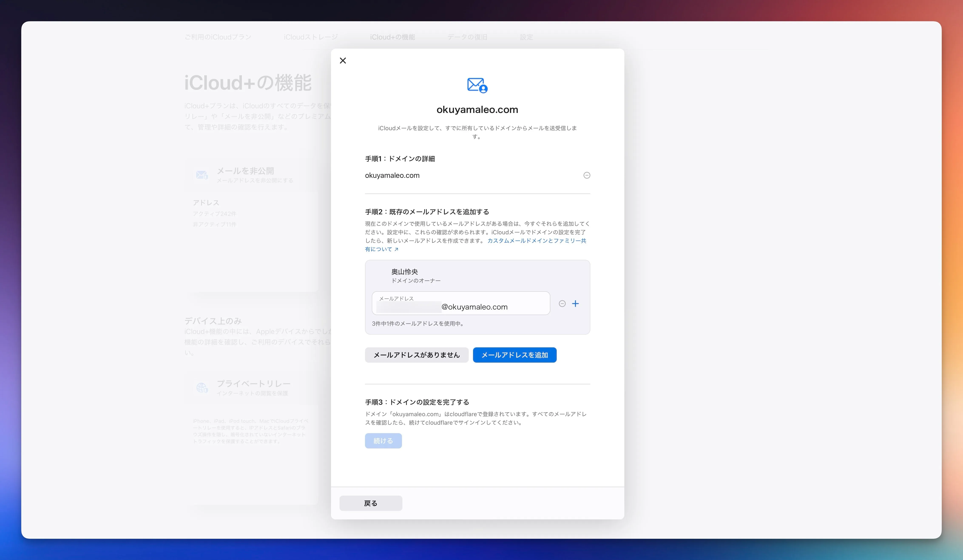Switch to the 設定 tab
Viewport: 963px width, 560px height.
click(x=526, y=37)
